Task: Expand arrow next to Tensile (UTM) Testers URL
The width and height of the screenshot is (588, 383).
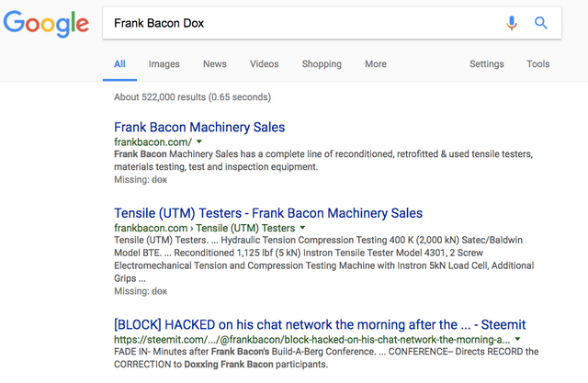Action: pyautogui.click(x=303, y=228)
